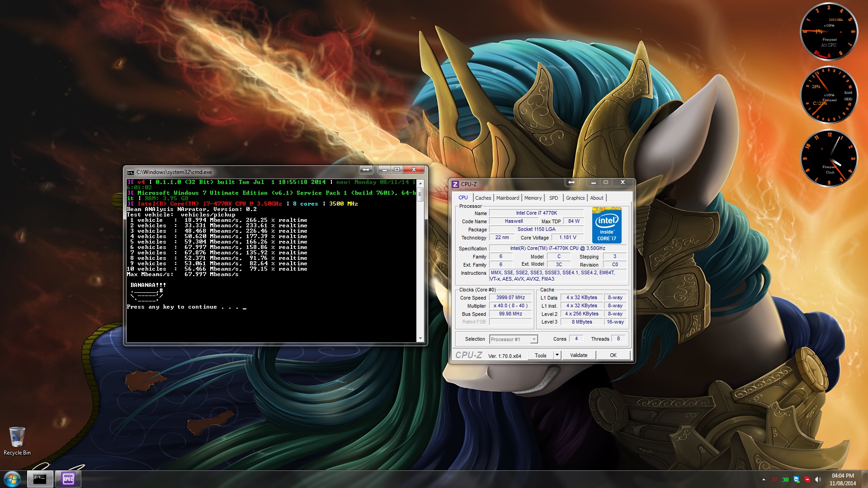Click the Intel Core i7 logo
The image size is (868, 488).
(x=607, y=225)
